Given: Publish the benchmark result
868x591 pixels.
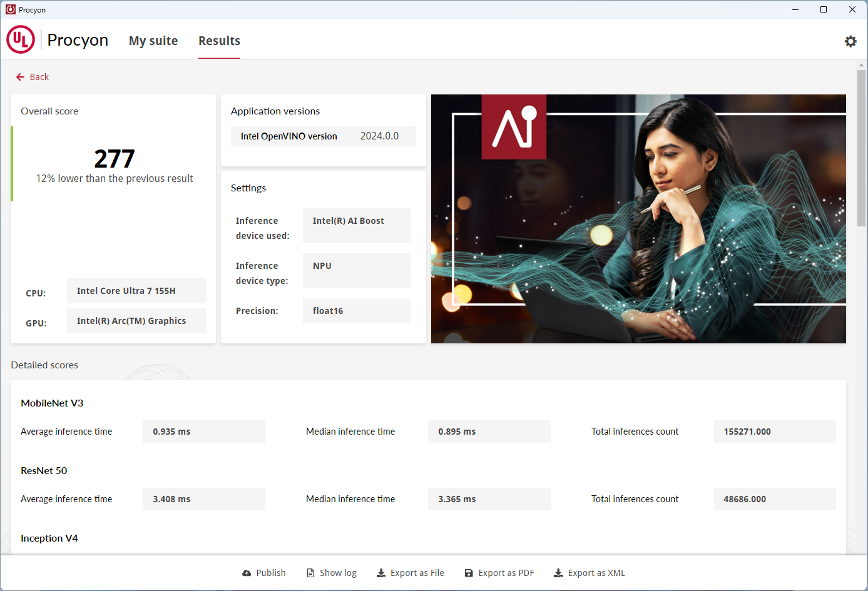Looking at the screenshot, I should (264, 573).
